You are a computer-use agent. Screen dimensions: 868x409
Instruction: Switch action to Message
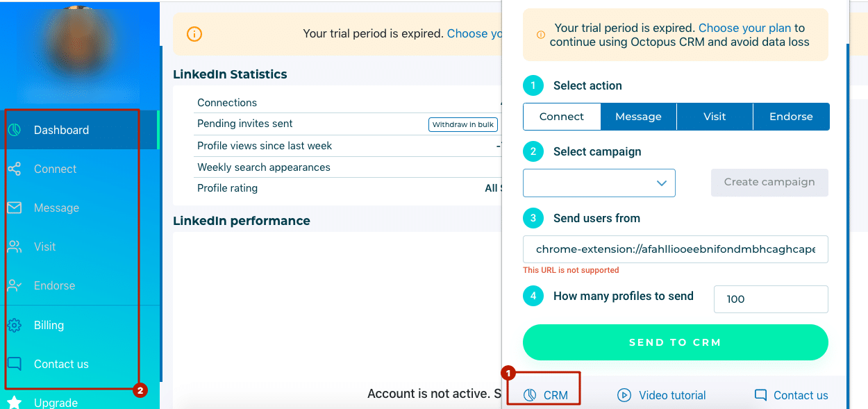point(638,116)
